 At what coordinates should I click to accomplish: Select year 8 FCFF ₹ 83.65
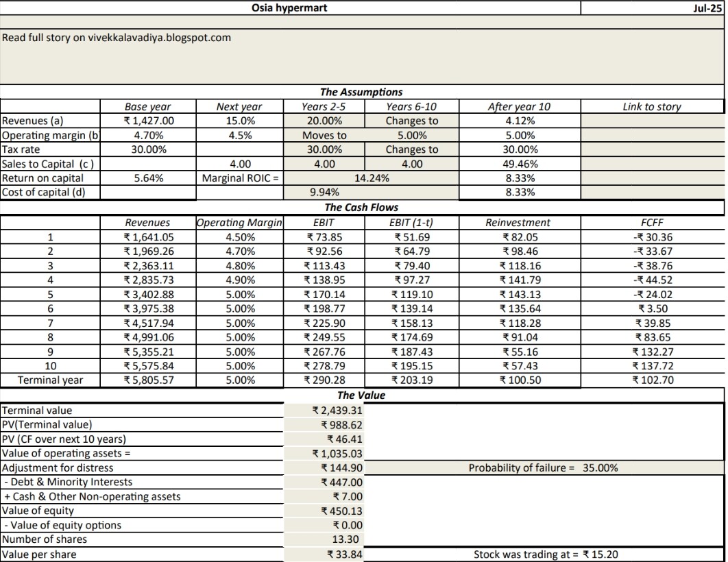[653, 337]
